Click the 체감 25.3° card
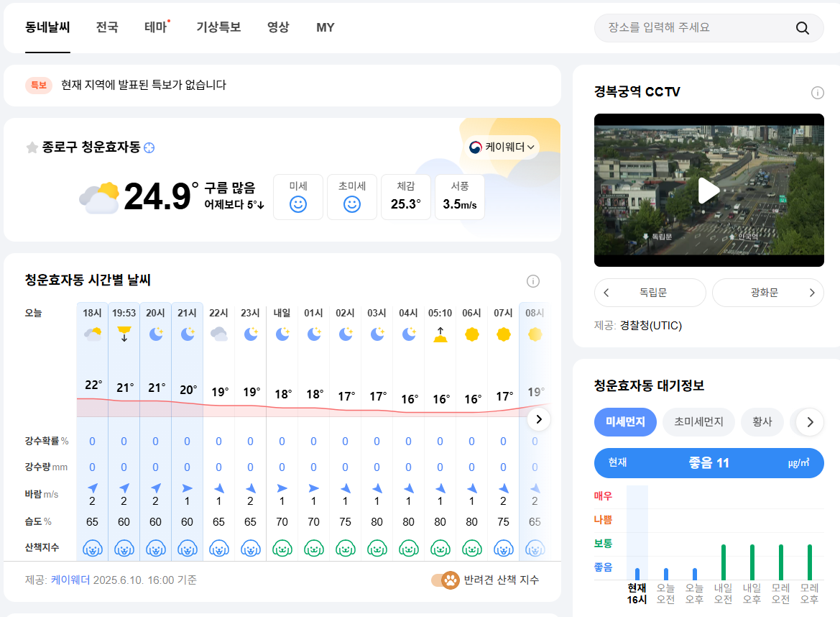The height and width of the screenshot is (617, 840). coord(405,197)
